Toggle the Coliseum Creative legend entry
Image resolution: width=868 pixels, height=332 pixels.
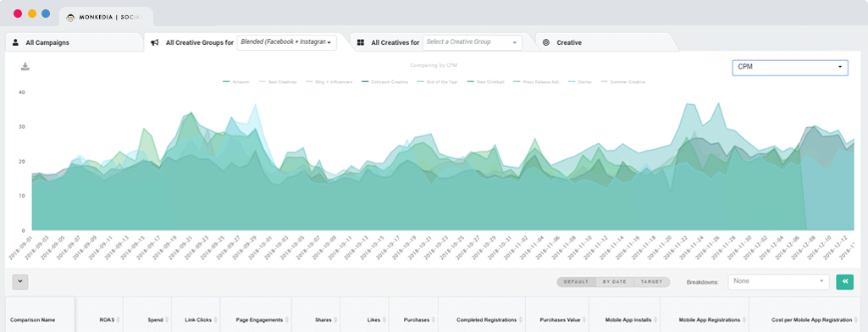pyautogui.click(x=384, y=82)
